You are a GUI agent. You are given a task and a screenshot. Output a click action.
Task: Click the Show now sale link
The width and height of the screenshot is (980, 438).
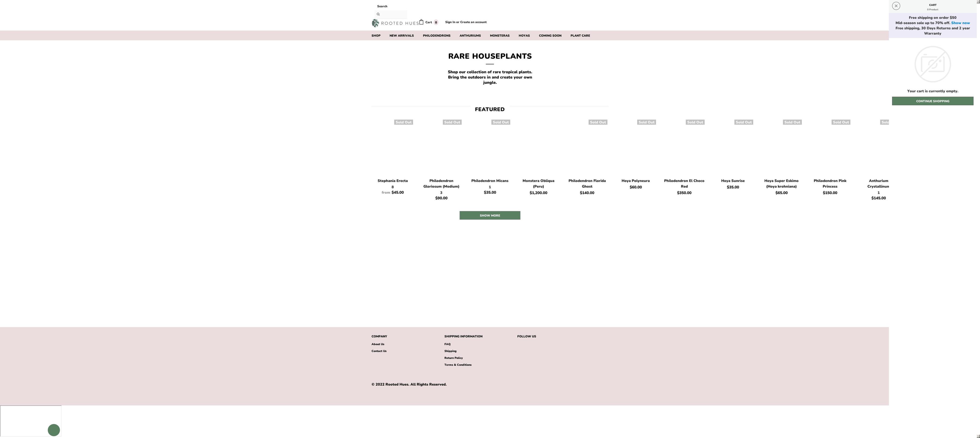tap(960, 23)
